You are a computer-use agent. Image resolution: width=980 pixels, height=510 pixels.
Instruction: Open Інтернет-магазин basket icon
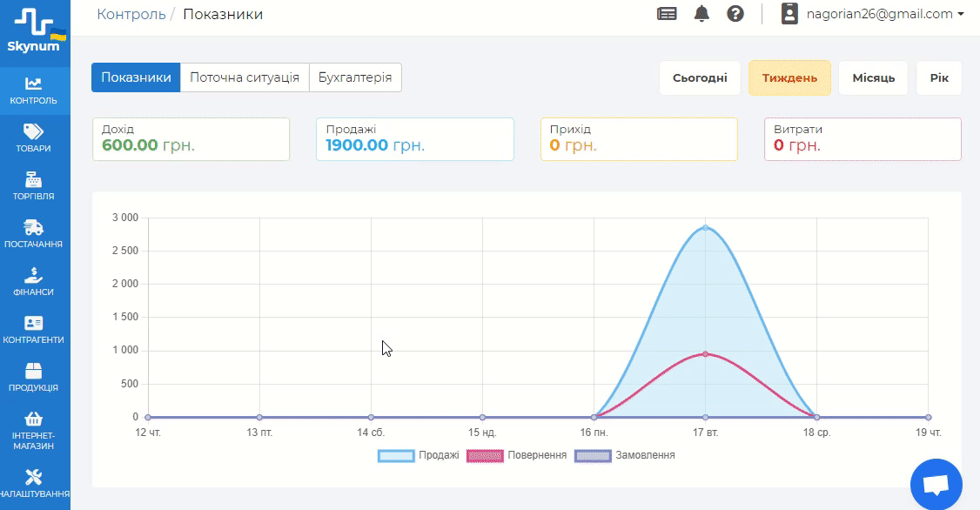(34, 419)
